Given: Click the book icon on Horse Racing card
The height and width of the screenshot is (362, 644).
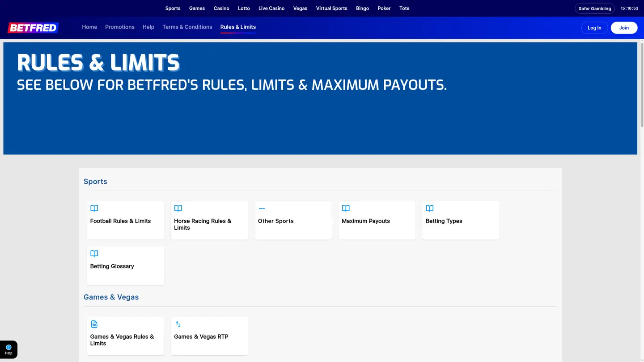Looking at the screenshot, I should click(x=178, y=208).
